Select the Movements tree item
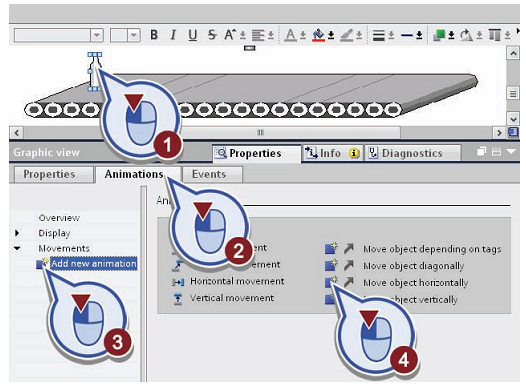The width and height of the screenshot is (526, 388). click(64, 248)
